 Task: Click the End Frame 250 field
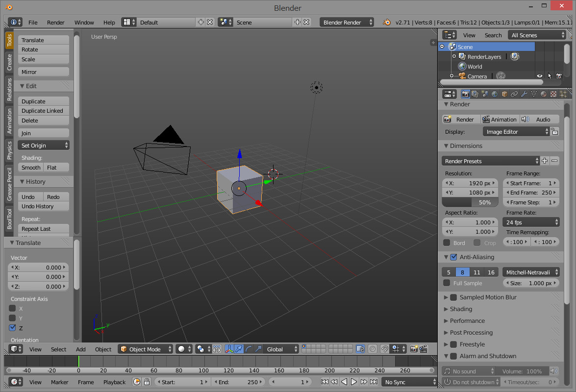coord(531,193)
